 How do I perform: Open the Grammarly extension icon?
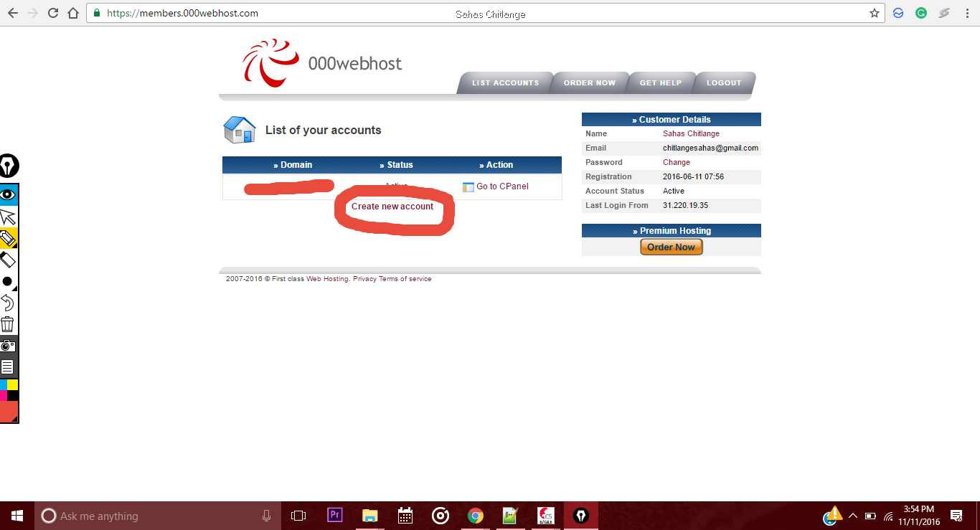(x=921, y=13)
